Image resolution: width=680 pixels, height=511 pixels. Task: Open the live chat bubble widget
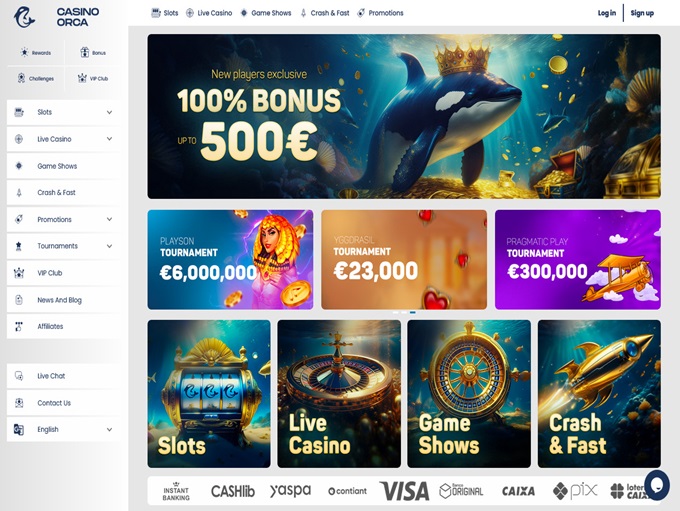tap(657, 485)
